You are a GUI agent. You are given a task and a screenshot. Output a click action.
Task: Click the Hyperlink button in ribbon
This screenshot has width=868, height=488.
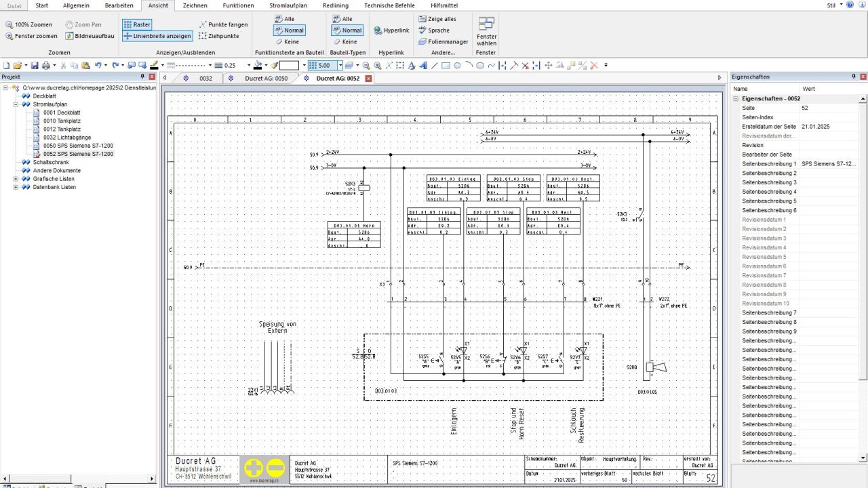pos(391,30)
